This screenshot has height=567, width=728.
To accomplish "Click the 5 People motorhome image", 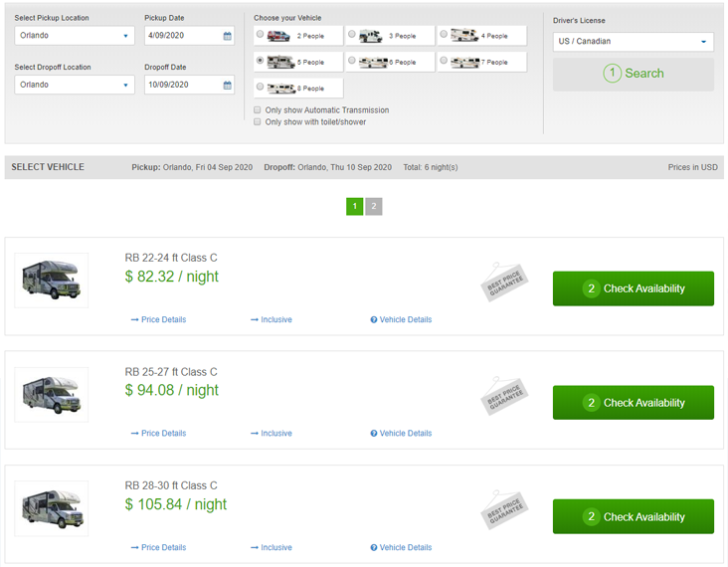I will (x=280, y=62).
